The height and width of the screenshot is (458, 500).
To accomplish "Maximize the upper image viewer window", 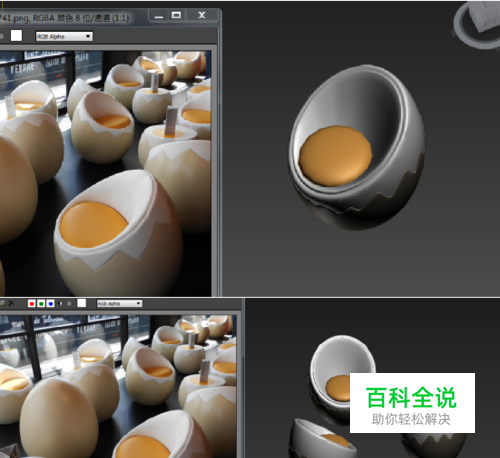I will tap(176, 15).
